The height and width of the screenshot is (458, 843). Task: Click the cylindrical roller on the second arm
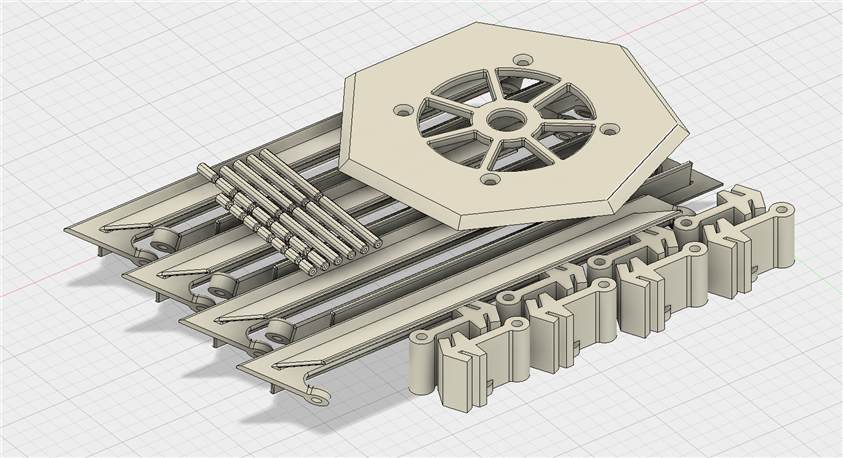(221, 285)
